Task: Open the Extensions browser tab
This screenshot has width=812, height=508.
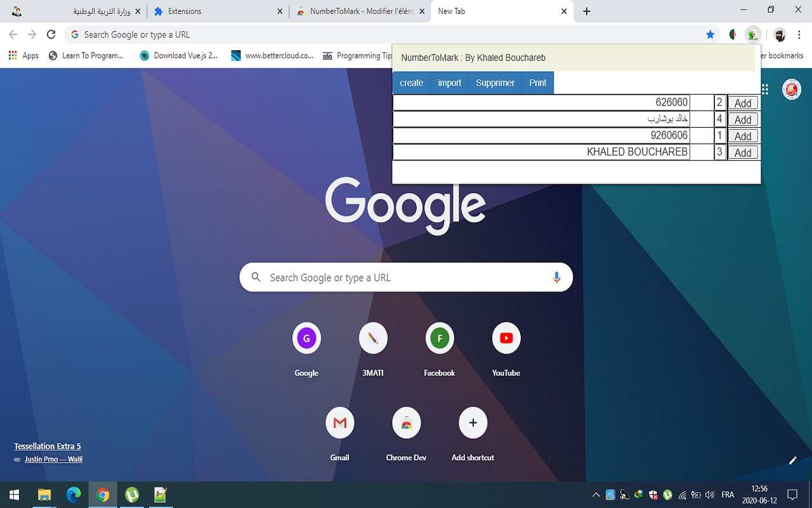Action: coord(185,11)
